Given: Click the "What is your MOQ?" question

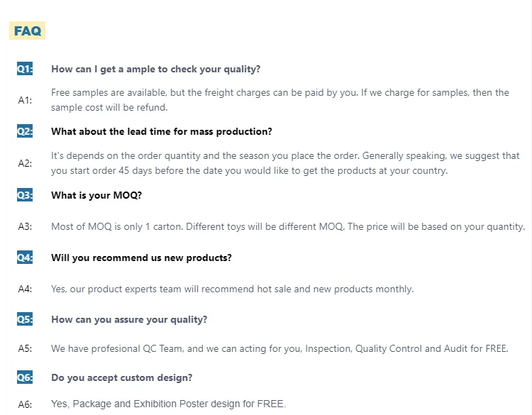Looking at the screenshot, I should pos(101,195).
